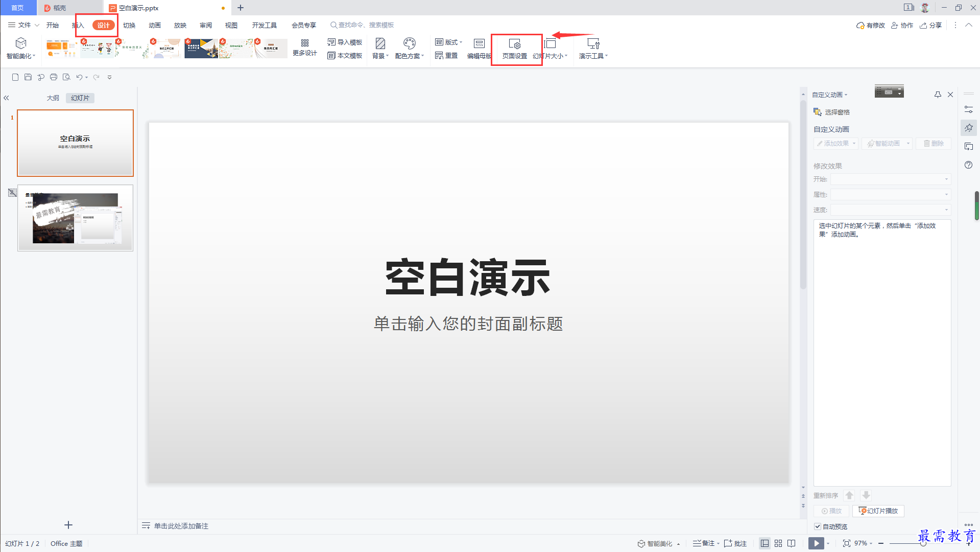Screen dimensions: 980x552
Task: Click the print icon in quick toolbar
Action: [54, 77]
